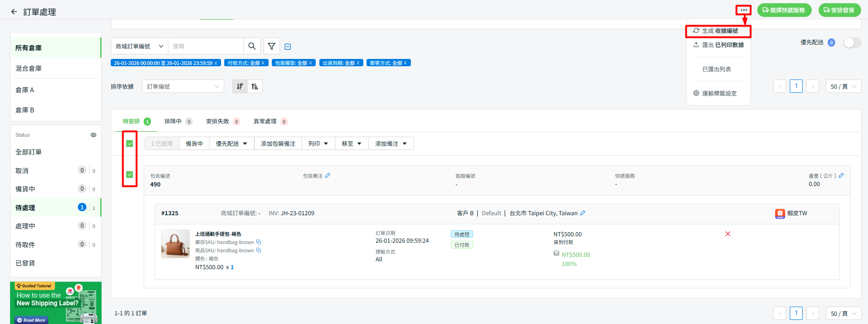Switch to the 安排失敗 tab
The height and width of the screenshot is (324, 868).
click(x=218, y=122)
